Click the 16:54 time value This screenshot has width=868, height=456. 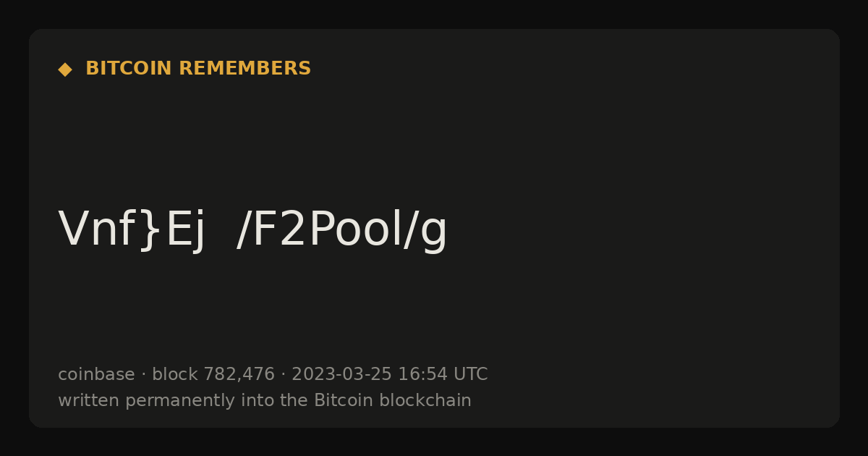pos(422,374)
